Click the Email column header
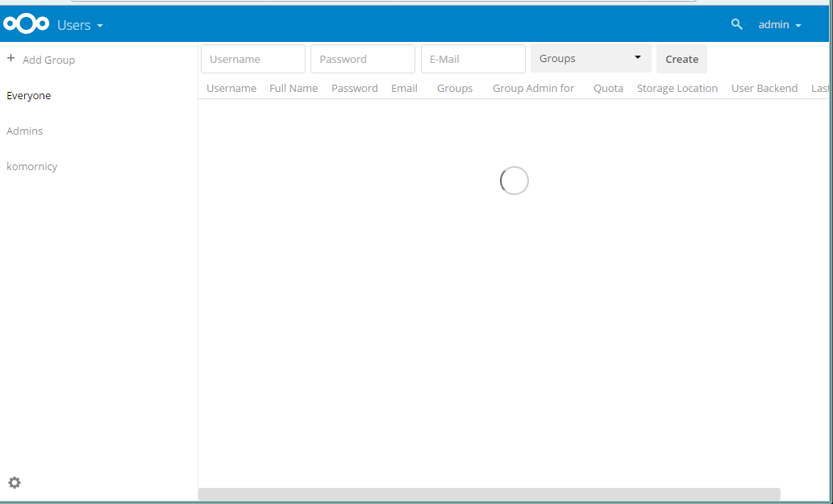The height and width of the screenshot is (504, 833). (x=404, y=88)
